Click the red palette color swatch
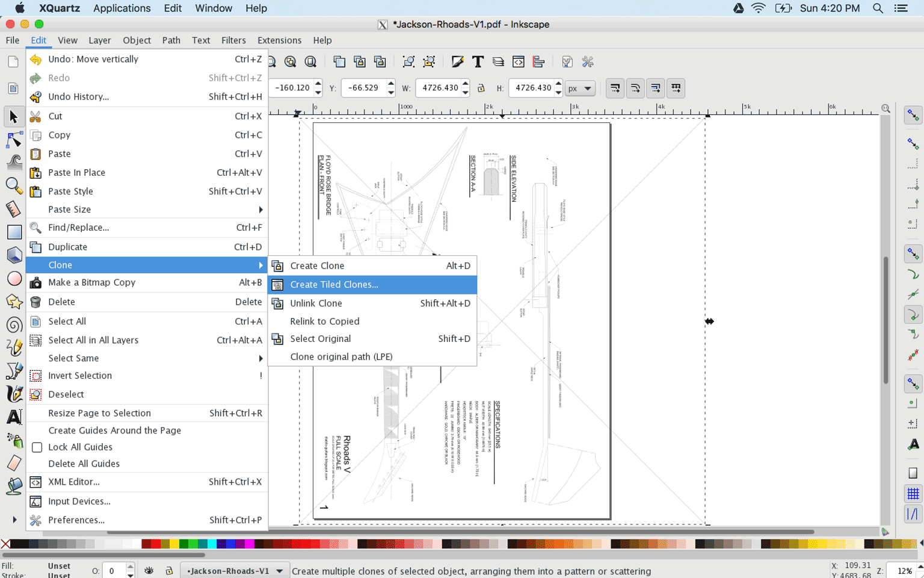This screenshot has width=924, height=578. pos(155,544)
